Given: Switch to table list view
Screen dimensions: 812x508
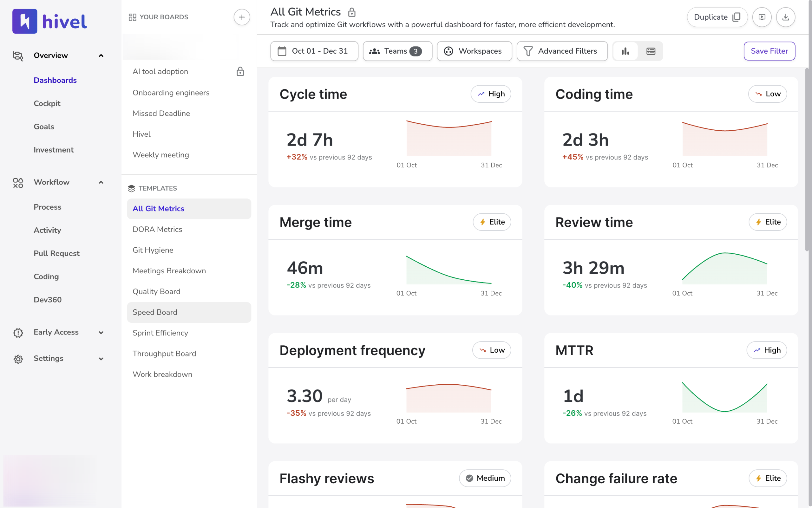Looking at the screenshot, I should click(651, 51).
